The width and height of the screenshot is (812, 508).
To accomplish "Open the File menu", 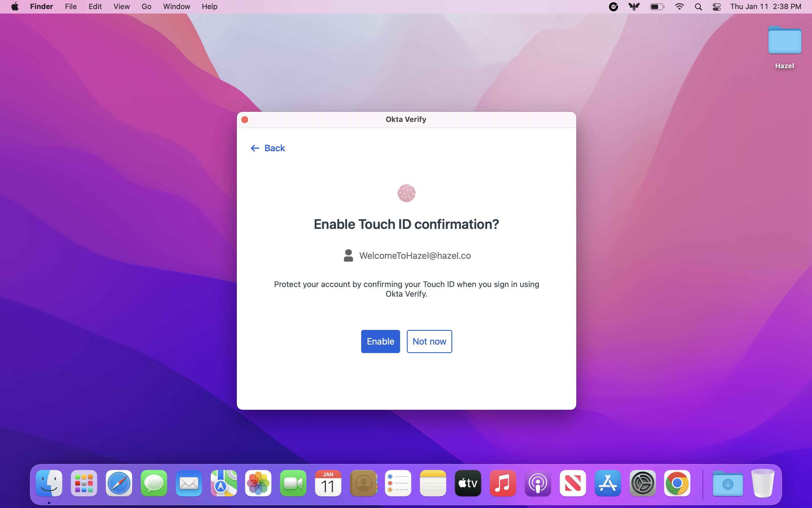I will (71, 6).
